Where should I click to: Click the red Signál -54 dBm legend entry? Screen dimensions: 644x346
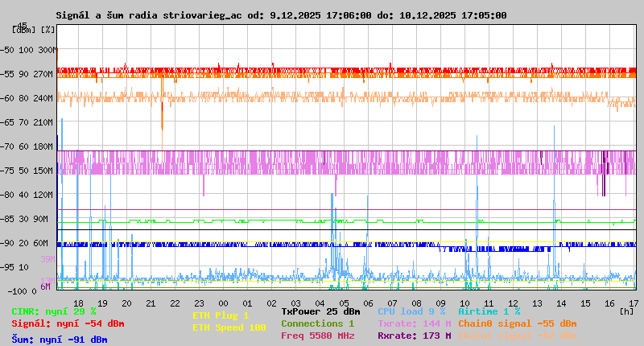(68, 324)
